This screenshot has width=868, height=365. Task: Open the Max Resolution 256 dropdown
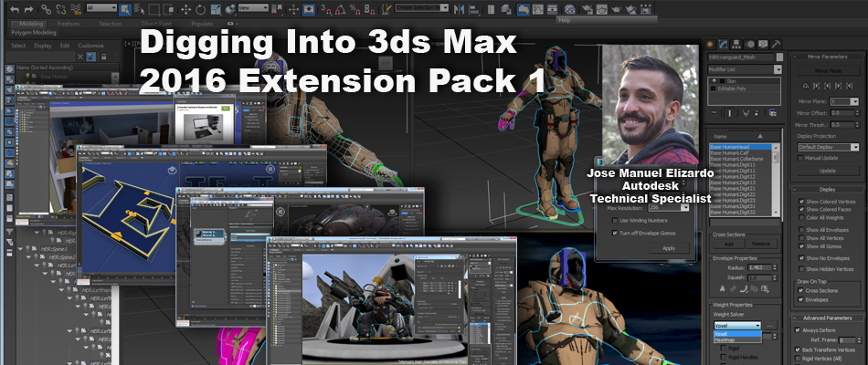669,207
